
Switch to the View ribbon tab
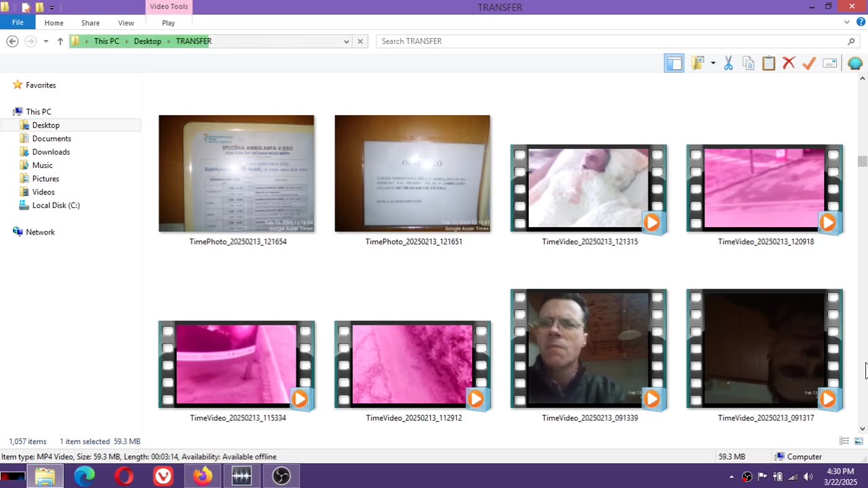click(x=126, y=23)
